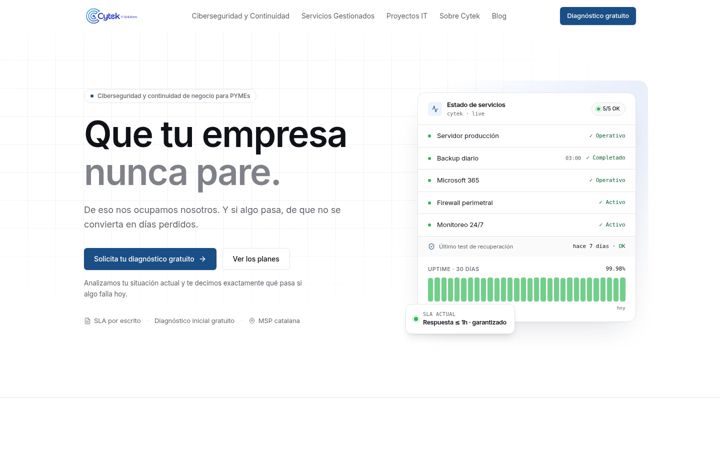The image size is (720, 450).
Task: Click the Activo status for Monitoreo 24/7
Action: 612,225
